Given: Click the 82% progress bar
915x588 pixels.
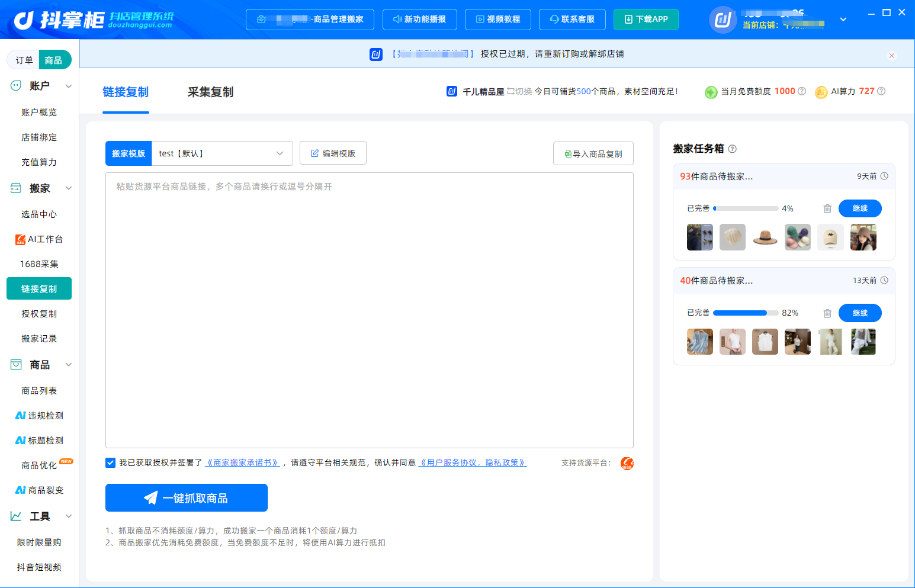Looking at the screenshot, I should pyautogui.click(x=746, y=313).
